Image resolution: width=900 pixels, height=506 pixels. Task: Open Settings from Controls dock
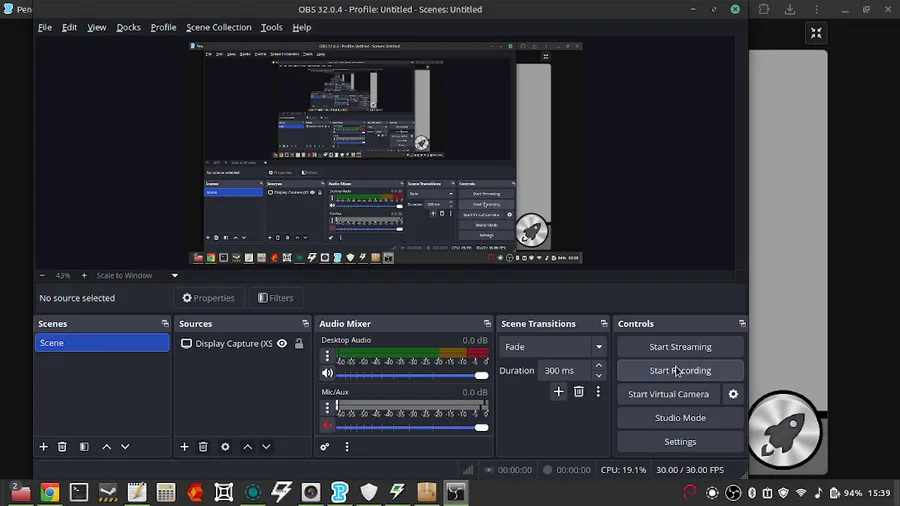[x=680, y=442]
